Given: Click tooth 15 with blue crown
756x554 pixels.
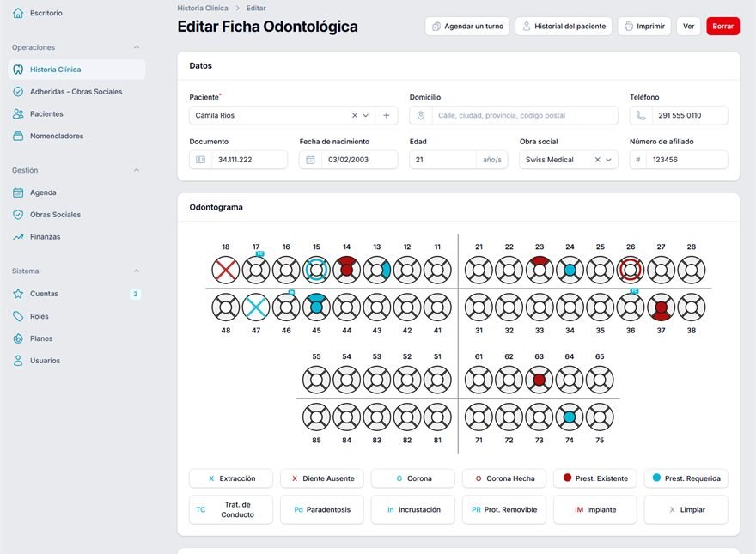Looking at the screenshot, I should click(316, 270).
